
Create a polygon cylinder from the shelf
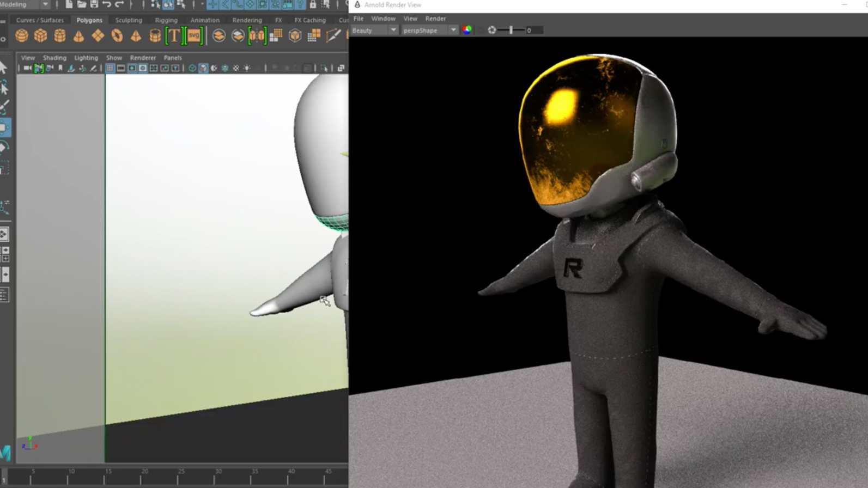[x=60, y=36]
